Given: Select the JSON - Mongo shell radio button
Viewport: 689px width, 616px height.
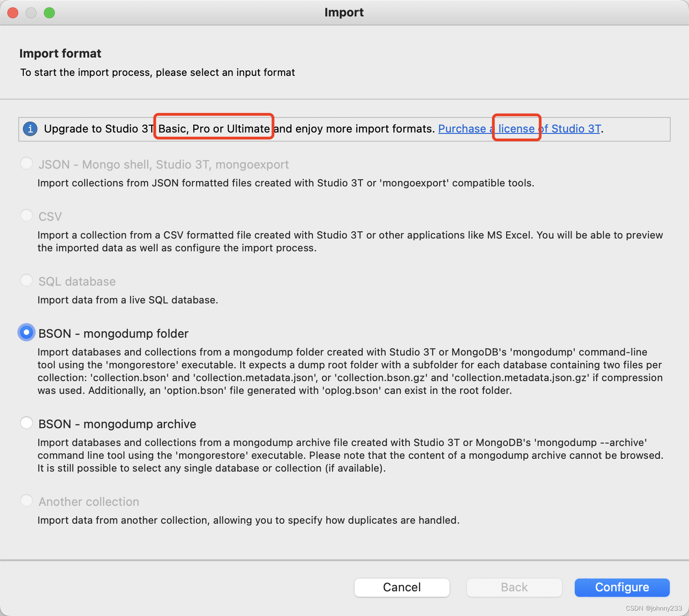Looking at the screenshot, I should 26,163.
